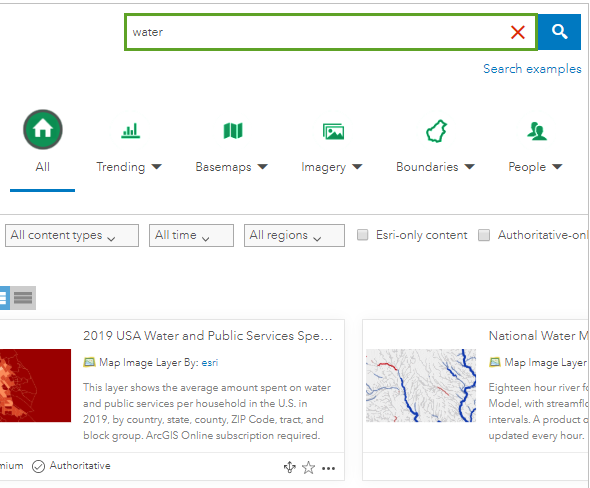Open the All regions filter dropdown
Screen dimensions: 590x488
coord(294,236)
